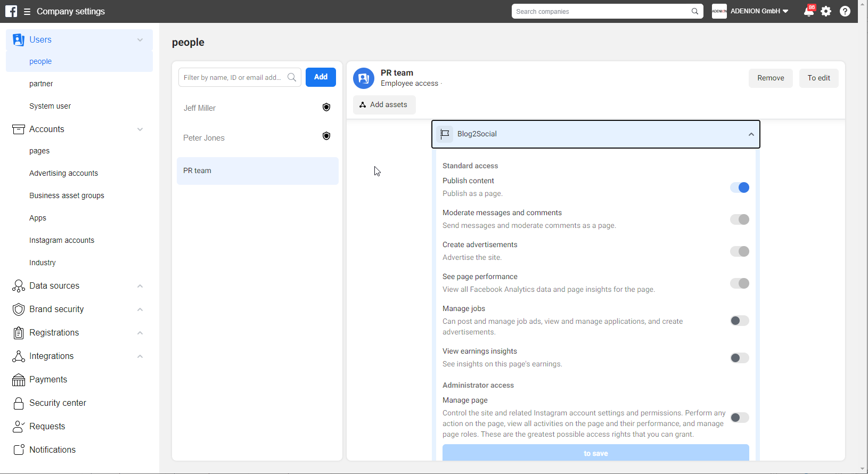Click the ADENION company logo thumbnail
This screenshot has height=474, width=868.
click(x=719, y=11)
